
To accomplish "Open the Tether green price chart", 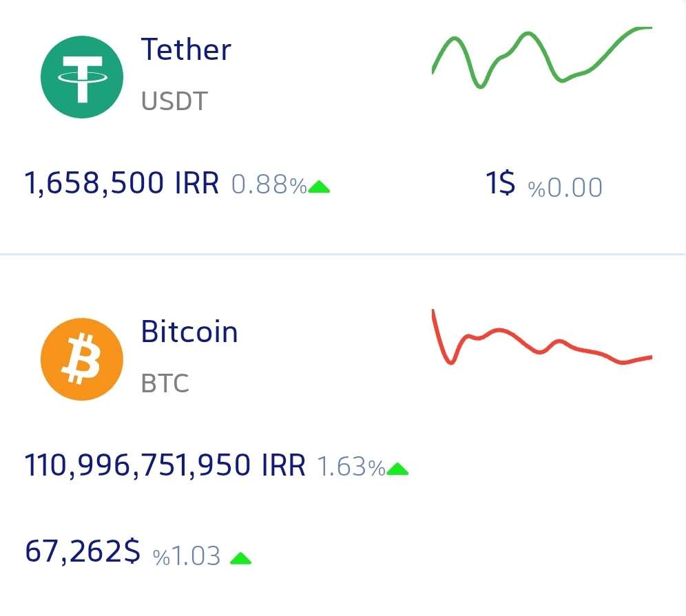I will tap(541, 59).
